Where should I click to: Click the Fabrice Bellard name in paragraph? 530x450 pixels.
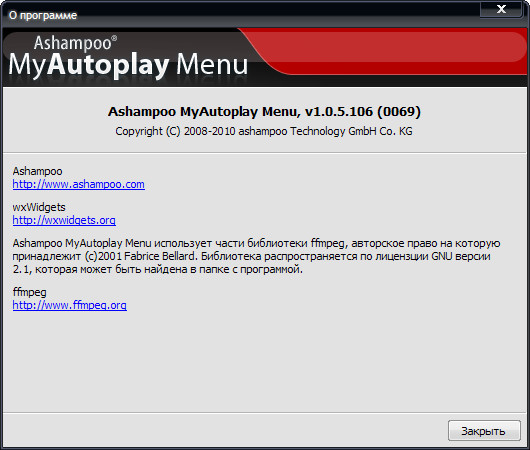click(160, 256)
